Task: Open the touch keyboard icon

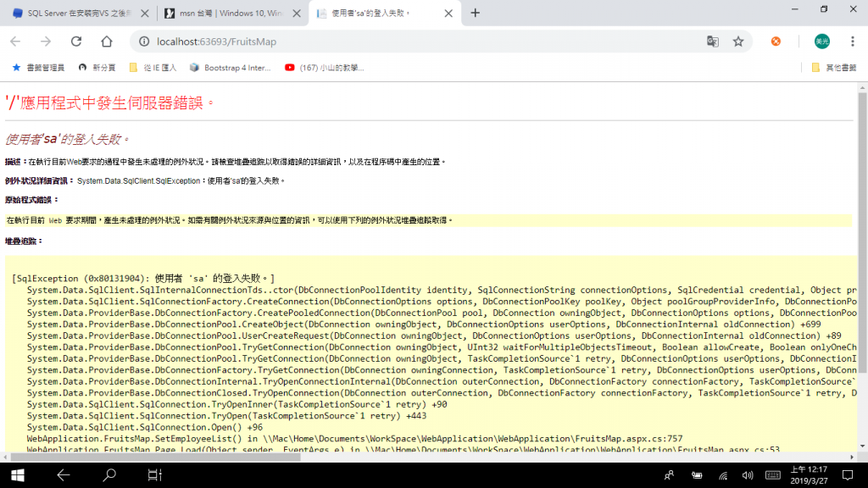Action: 773,475
